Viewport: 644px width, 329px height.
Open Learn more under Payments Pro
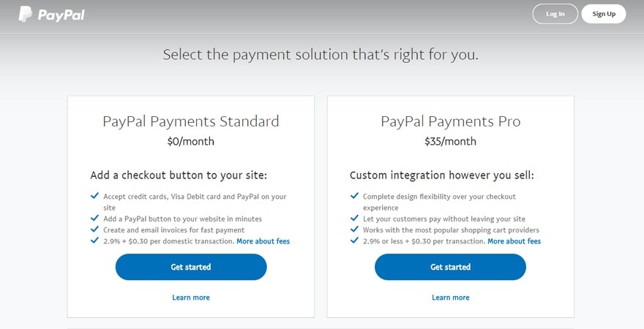(x=451, y=298)
